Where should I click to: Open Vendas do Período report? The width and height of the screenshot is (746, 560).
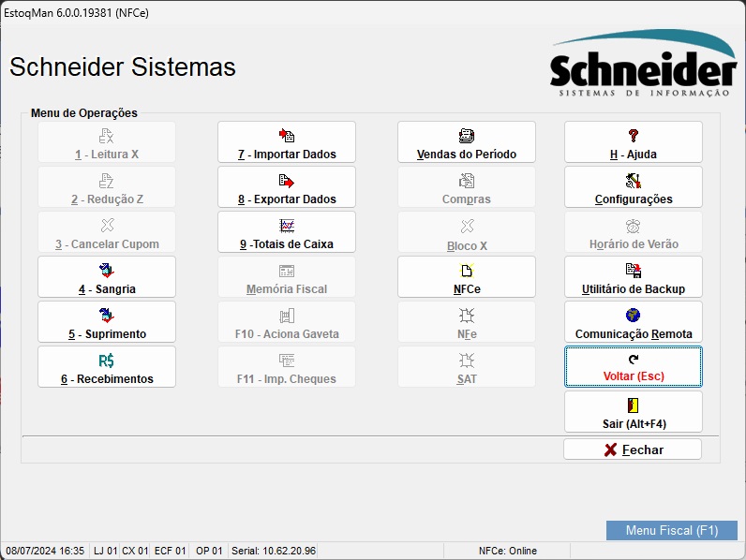[x=467, y=142]
